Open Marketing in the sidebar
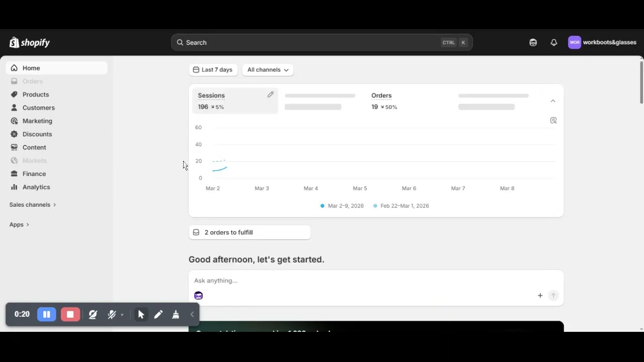Viewport: 644px width, 362px height. [56, 121]
